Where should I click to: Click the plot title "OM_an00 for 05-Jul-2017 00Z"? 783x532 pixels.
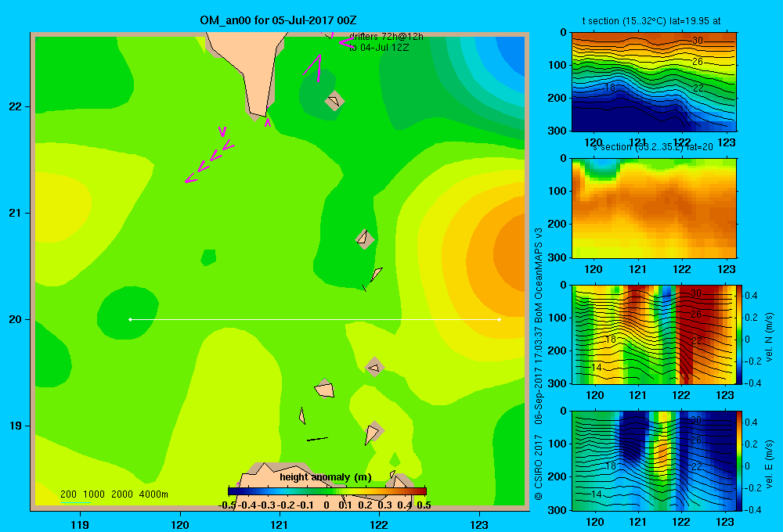point(278,20)
